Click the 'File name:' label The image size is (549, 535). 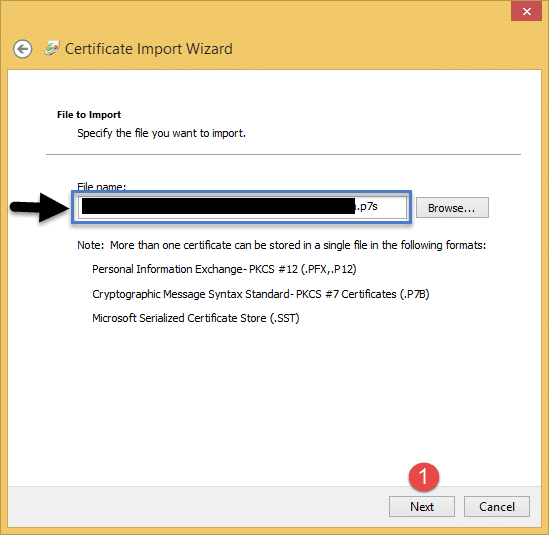point(102,186)
